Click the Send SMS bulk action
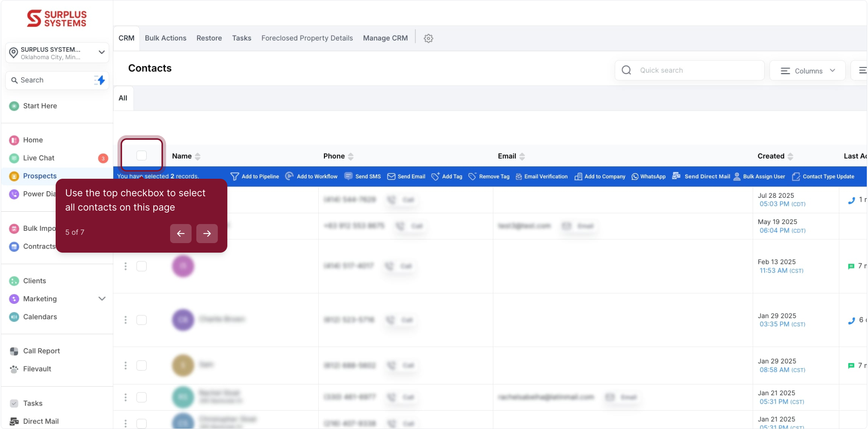Viewport: 868px width, 429px height. tap(362, 176)
